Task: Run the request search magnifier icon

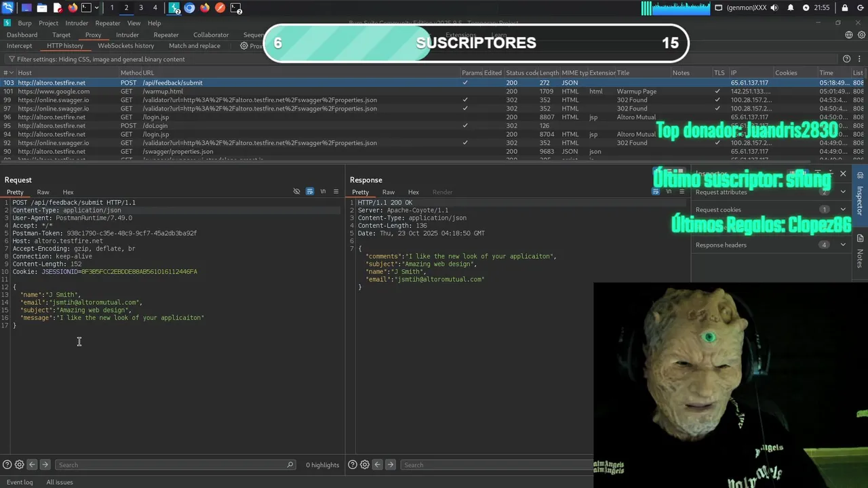Action: (x=290, y=465)
